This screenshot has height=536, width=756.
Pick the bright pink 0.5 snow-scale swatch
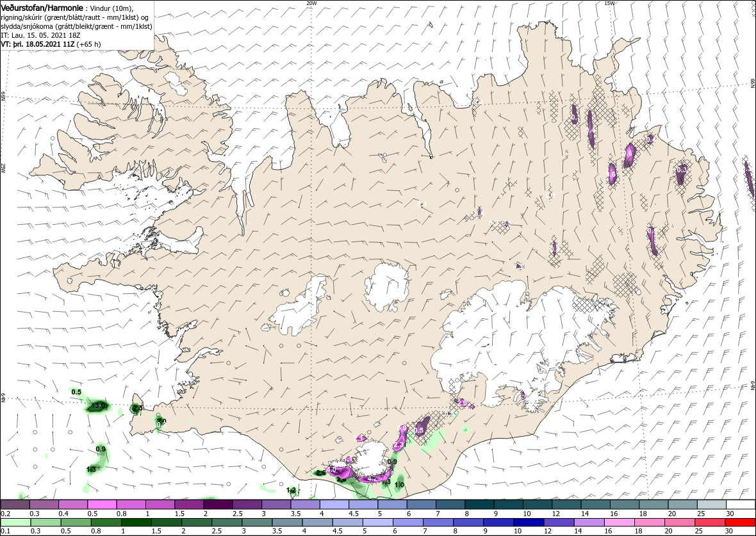pyautogui.click(x=103, y=505)
